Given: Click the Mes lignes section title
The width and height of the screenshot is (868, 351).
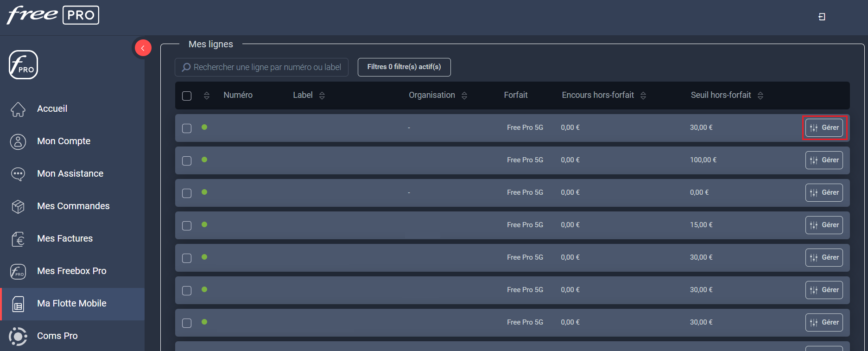Looking at the screenshot, I should pyautogui.click(x=211, y=44).
